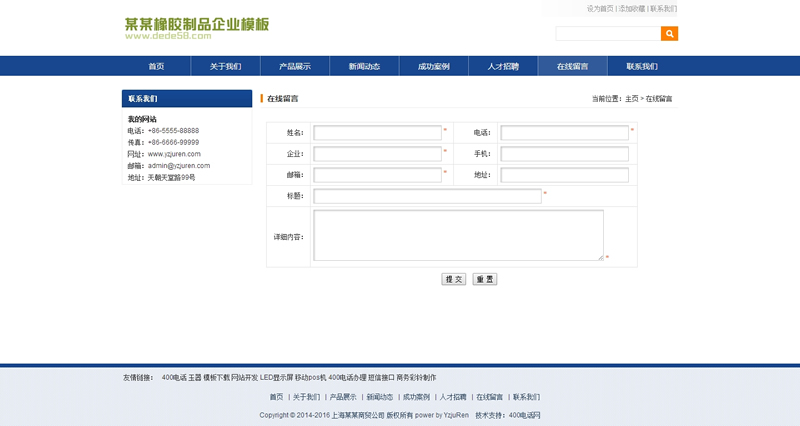Click the site logo in header
This screenshot has width=800, height=426.
pos(196,28)
